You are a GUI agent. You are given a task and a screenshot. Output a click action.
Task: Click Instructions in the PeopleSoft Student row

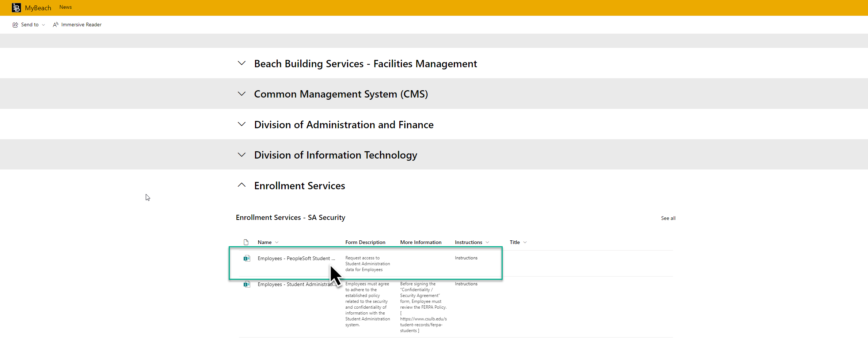coord(466,258)
